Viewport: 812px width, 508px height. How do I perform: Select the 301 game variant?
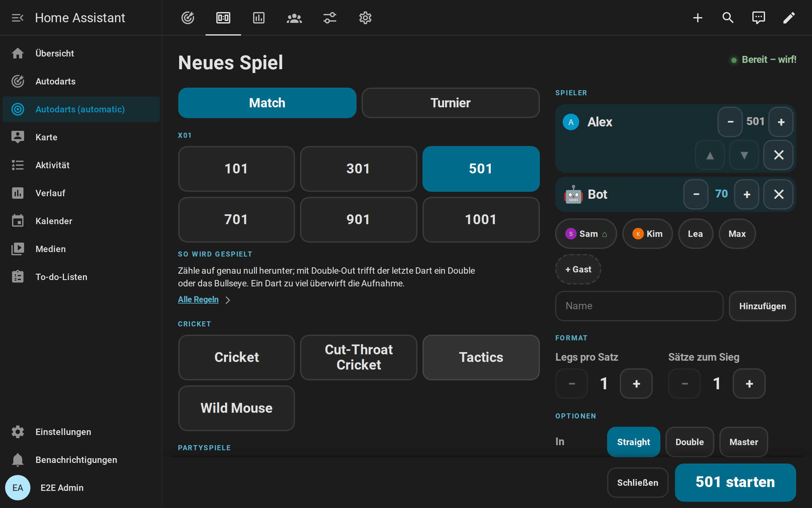pyautogui.click(x=358, y=169)
